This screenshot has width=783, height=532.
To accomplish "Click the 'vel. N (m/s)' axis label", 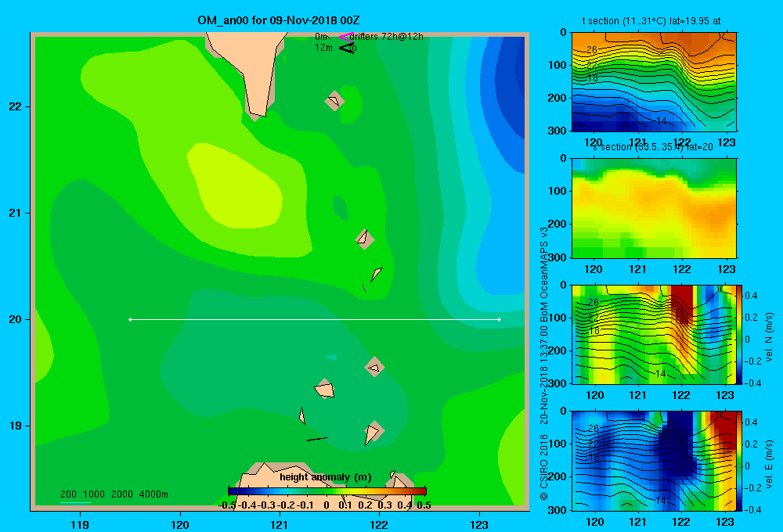I will 769,337.
